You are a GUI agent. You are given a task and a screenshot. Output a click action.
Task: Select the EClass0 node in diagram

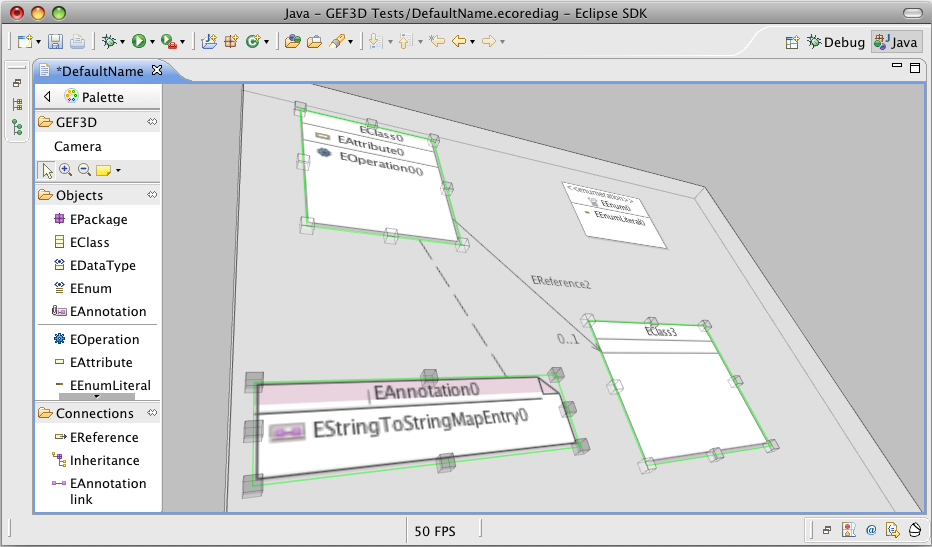pos(380,178)
